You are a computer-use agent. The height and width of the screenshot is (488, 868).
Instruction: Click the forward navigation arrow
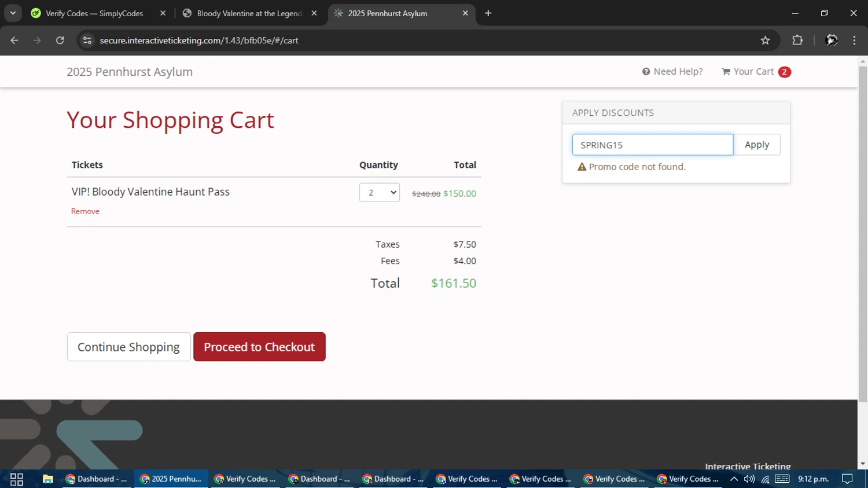click(x=37, y=41)
